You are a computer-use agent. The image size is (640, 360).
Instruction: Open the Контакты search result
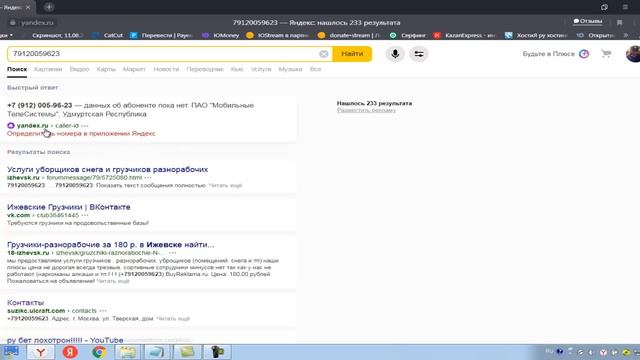[x=25, y=302]
